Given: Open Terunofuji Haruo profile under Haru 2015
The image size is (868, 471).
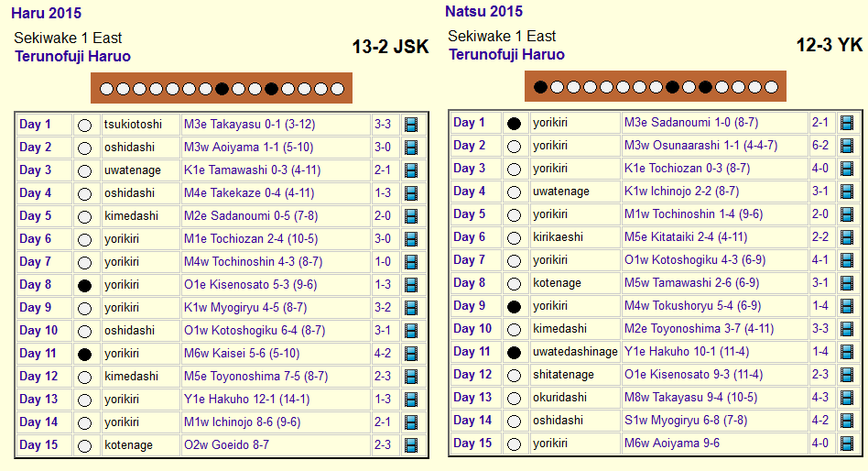Looking at the screenshot, I should pyautogui.click(x=72, y=57).
